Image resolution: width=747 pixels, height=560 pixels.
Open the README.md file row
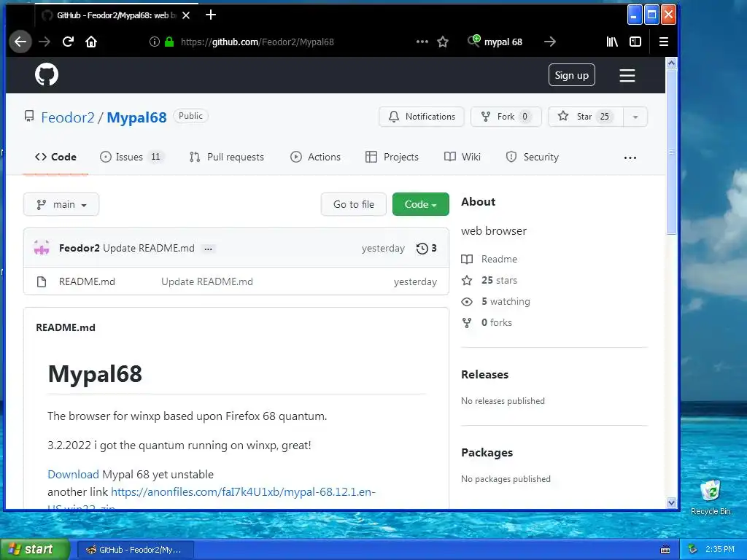pos(88,281)
